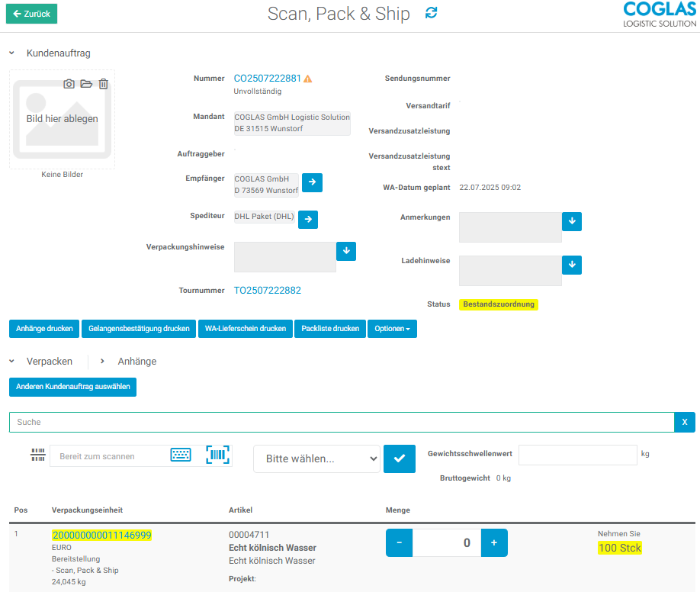Switch to the Anhänge tab
The image size is (700, 592).
(136, 362)
